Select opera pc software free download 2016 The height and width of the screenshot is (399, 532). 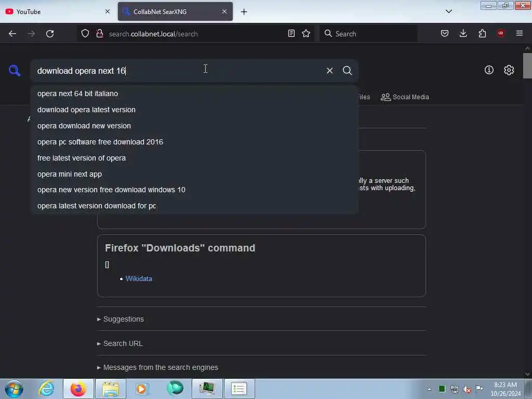[x=194, y=142]
